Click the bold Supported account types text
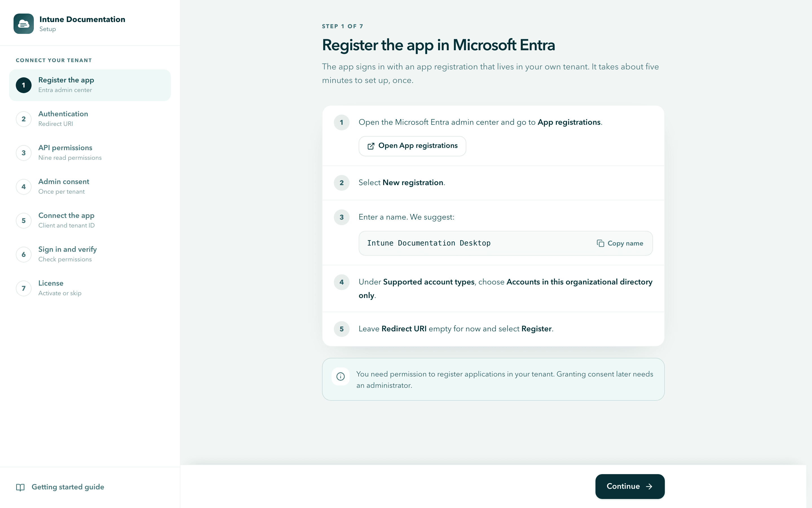The width and height of the screenshot is (812, 508). [x=429, y=282]
